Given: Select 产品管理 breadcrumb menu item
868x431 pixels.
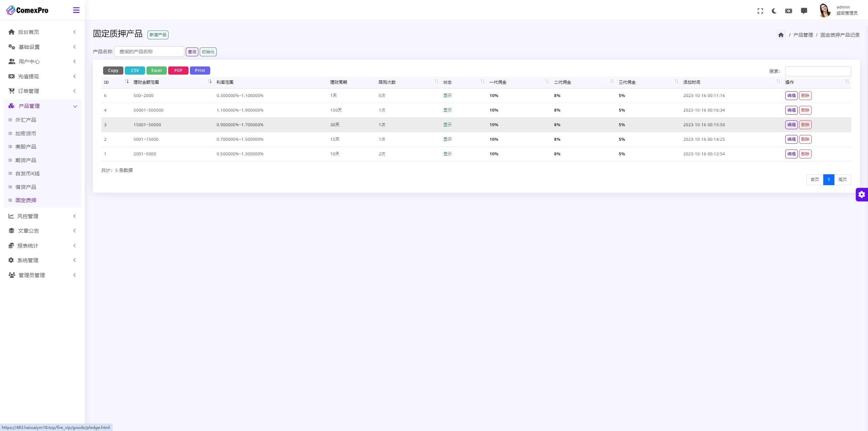Looking at the screenshot, I should coord(803,34).
